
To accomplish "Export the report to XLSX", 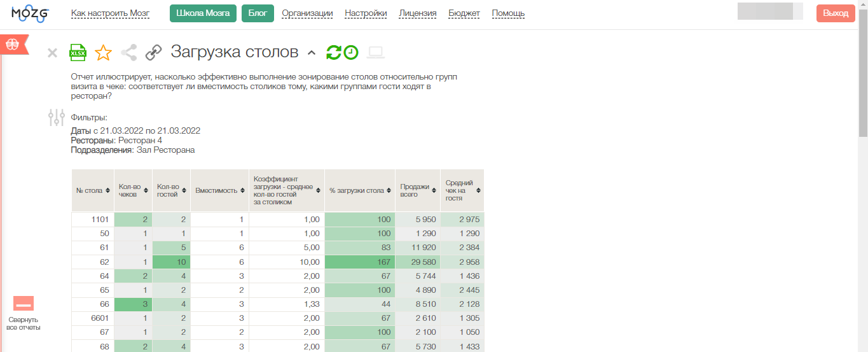I will (78, 53).
